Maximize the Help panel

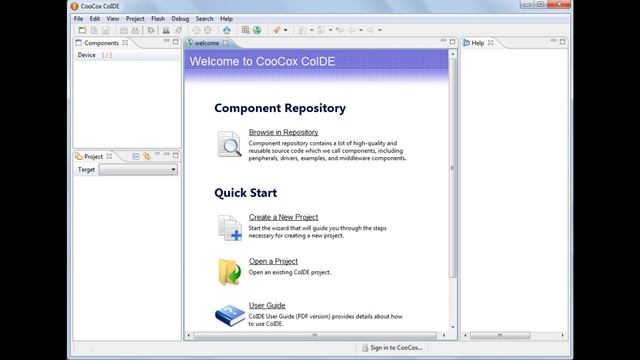point(562,42)
